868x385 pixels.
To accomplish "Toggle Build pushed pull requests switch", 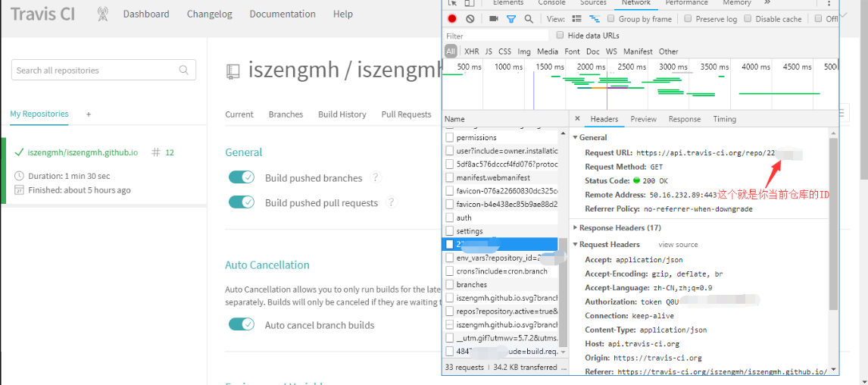I will 242,202.
